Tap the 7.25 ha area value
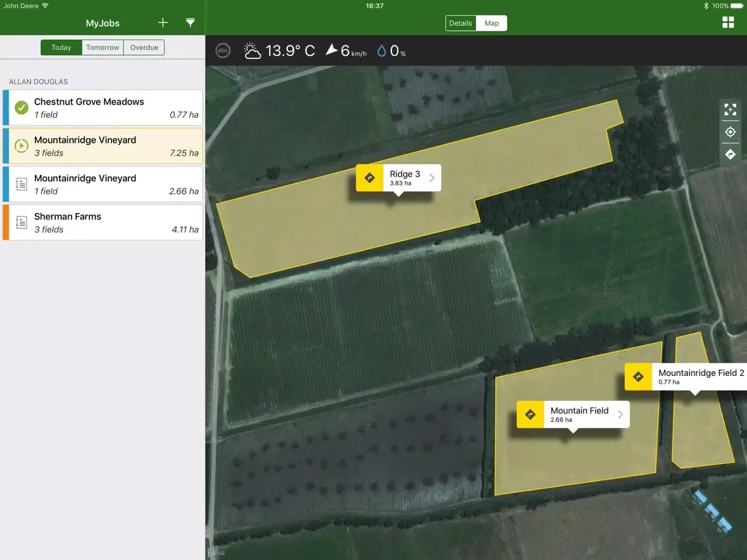This screenshot has height=560, width=747. tap(184, 153)
